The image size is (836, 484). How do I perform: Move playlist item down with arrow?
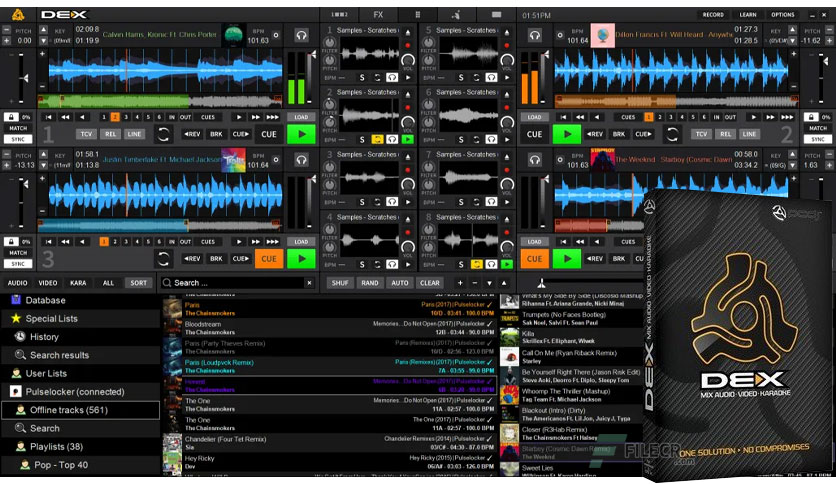point(489,283)
